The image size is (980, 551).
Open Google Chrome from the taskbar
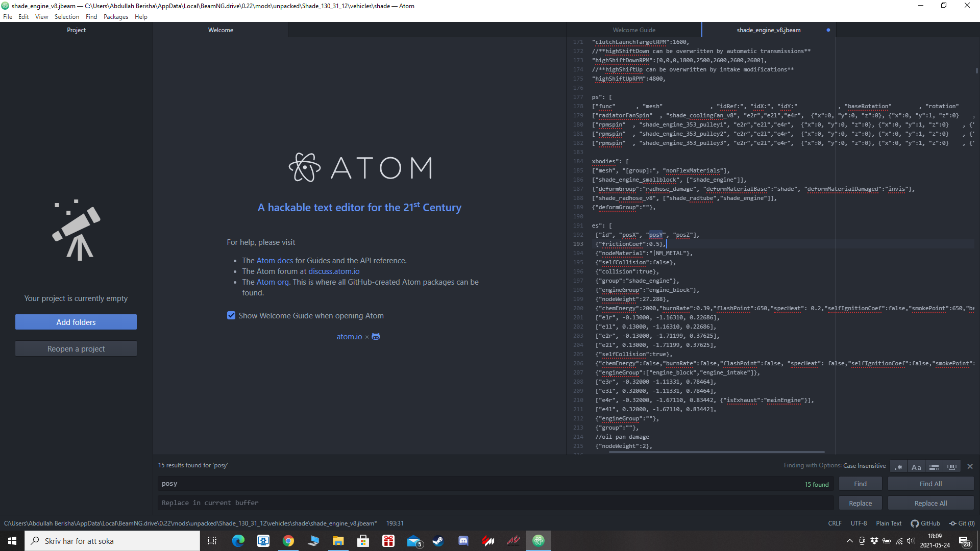[x=288, y=541]
